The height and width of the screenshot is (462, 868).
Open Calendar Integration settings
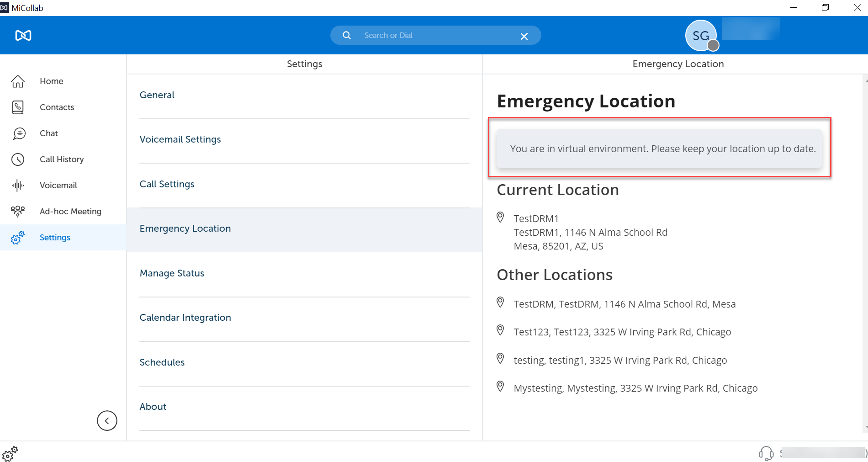tap(185, 318)
